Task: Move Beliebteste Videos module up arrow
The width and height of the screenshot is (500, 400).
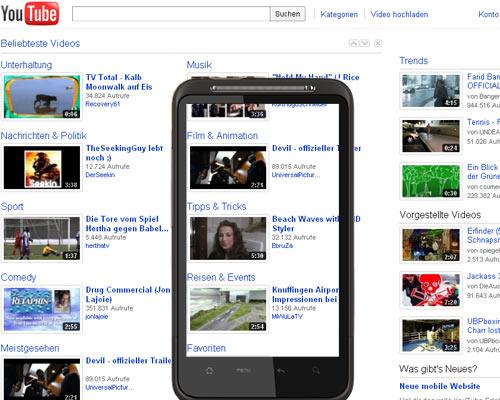Action: pos(354,43)
